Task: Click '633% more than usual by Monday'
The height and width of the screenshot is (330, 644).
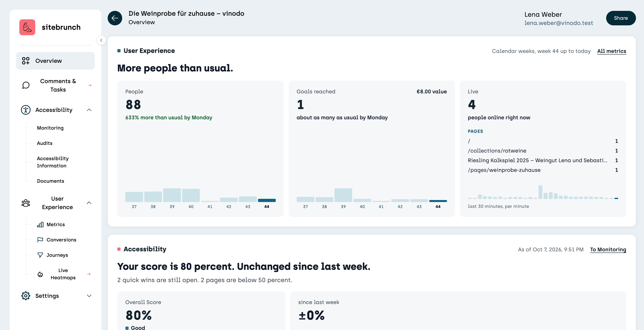Action: click(x=169, y=118)
